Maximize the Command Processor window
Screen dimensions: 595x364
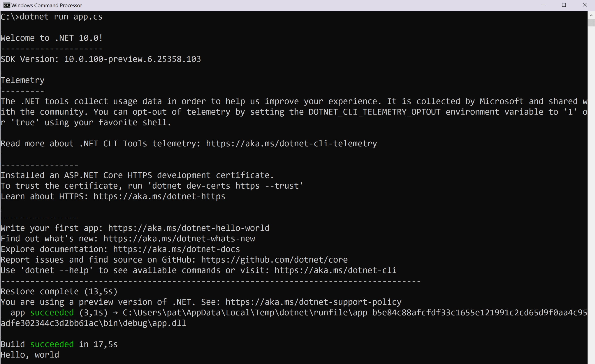[x=564, y=5]
